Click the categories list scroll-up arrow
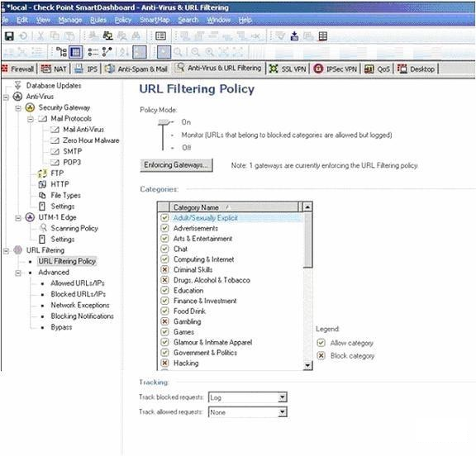476x456 pixels. coord(307,207)
